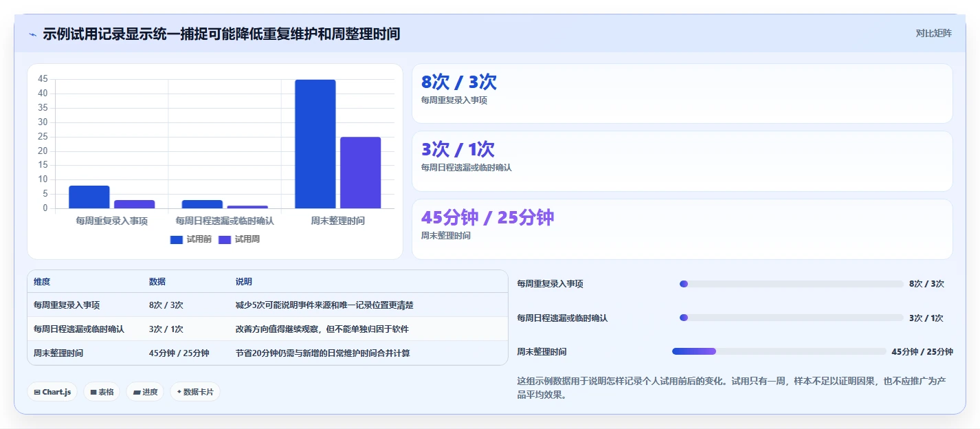The height and width of the screenshot is (429, 980).
Task: Click the 说明 table column header
Action: tap(244, 282)
